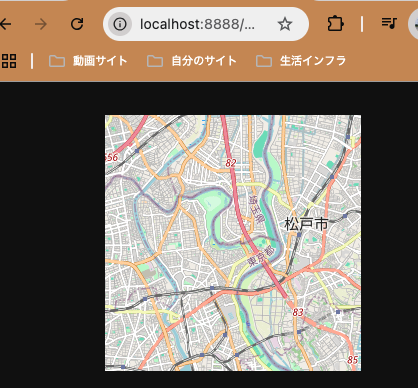Image resolution: width=418 pixels, height=388 pixels.
Task: Go back with the browser back arrow
Action: 5,24
